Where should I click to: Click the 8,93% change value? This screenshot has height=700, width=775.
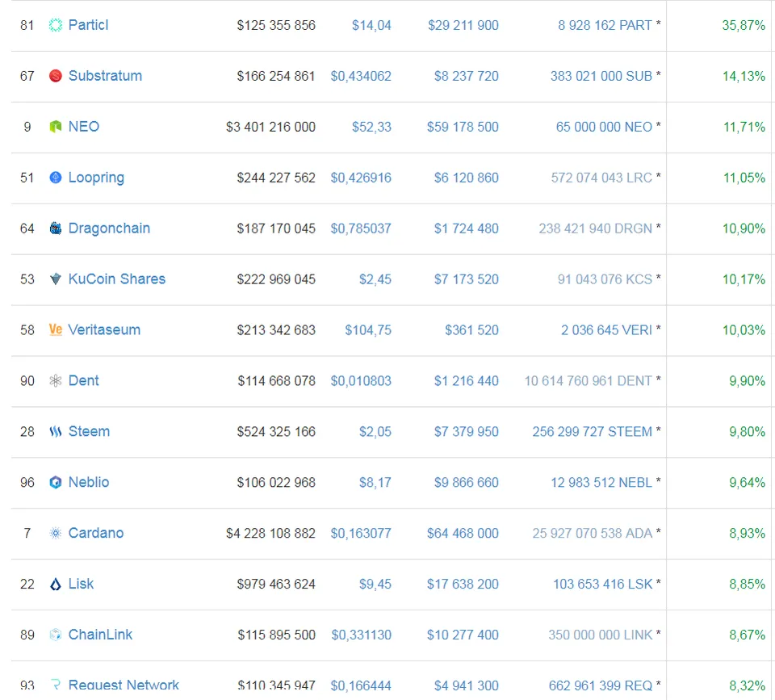(x=747, y=534)
